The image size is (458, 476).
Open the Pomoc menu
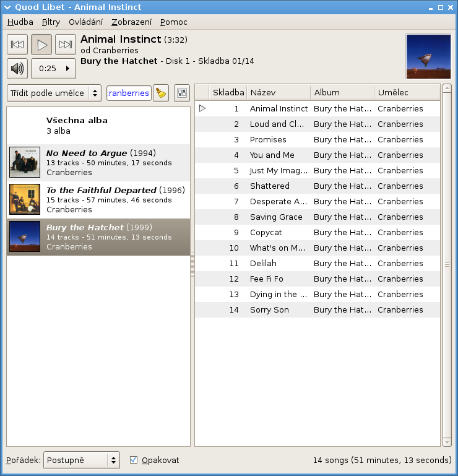pos(174,22)
